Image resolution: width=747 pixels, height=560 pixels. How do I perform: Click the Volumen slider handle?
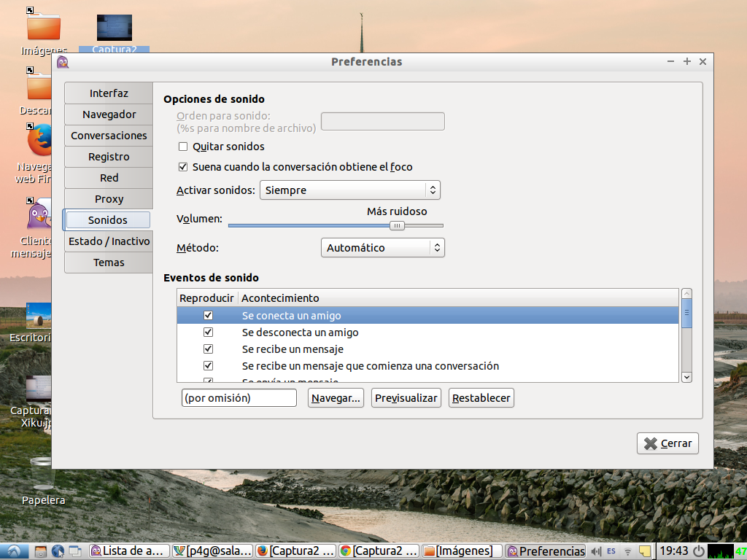(x=397, y=226)
